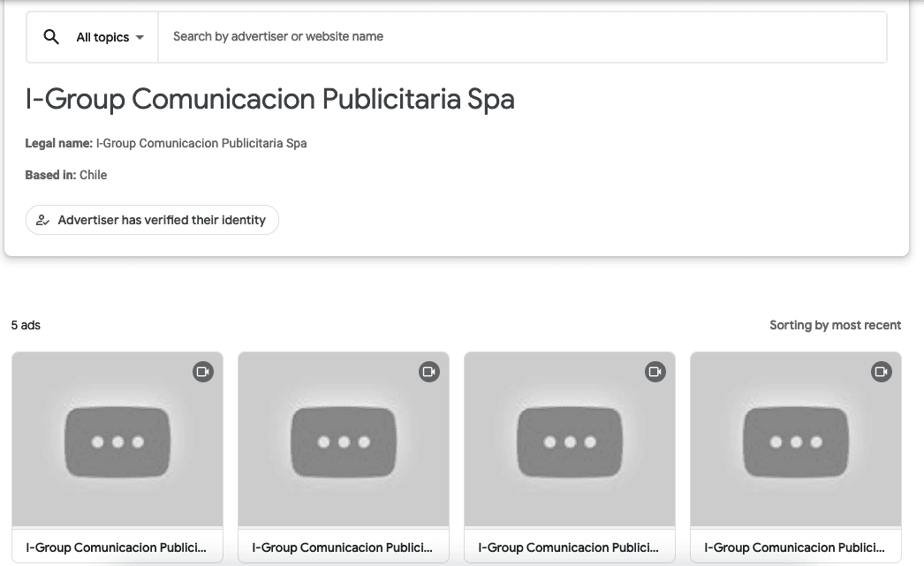Click the magnifying glass search icon
The image size is (924, 566).
(x=51, y=37)
